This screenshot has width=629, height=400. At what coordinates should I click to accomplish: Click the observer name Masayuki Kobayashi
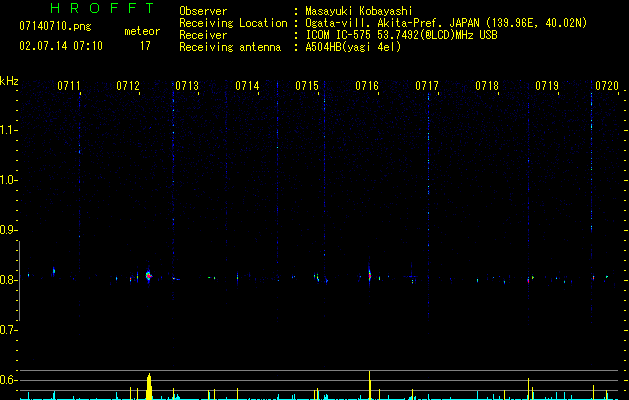[358, 11]
